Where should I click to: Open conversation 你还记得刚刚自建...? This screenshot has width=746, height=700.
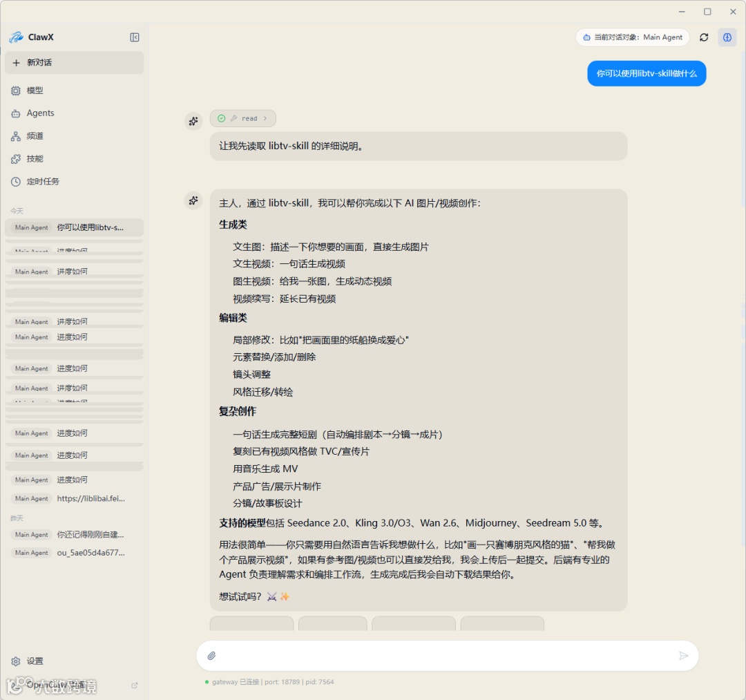74,534
